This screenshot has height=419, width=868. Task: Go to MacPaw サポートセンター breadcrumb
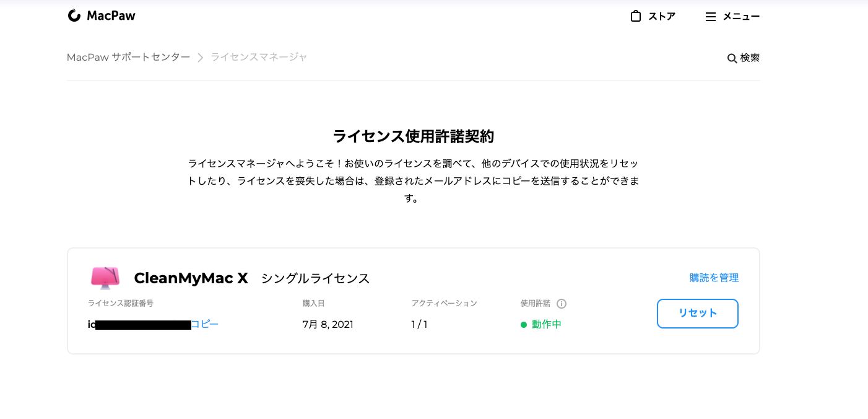(x=129, y=57)
